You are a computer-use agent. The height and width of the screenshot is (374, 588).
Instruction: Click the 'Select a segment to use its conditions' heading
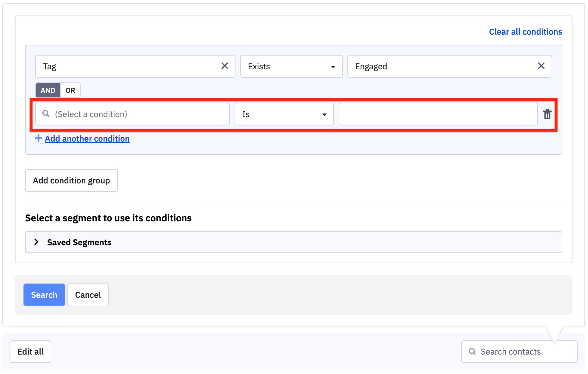tap(108, 218)
